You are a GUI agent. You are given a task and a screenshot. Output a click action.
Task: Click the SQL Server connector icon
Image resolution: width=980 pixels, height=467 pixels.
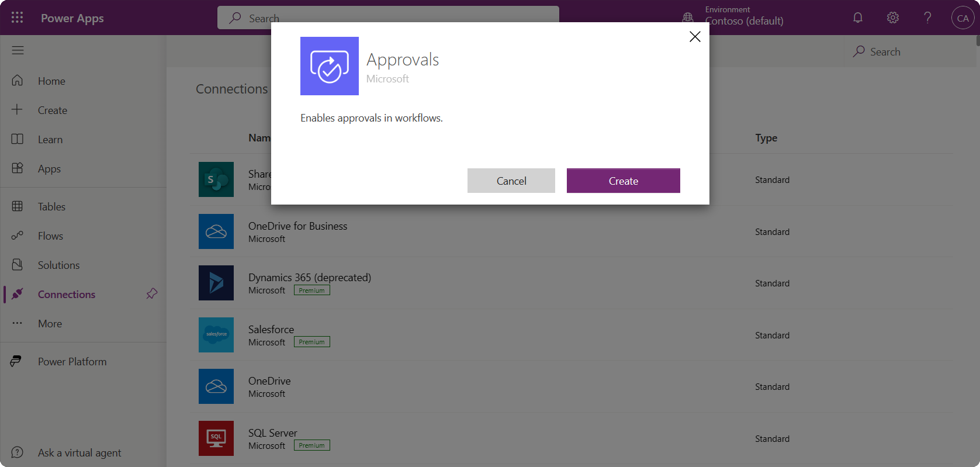point(216,438)
